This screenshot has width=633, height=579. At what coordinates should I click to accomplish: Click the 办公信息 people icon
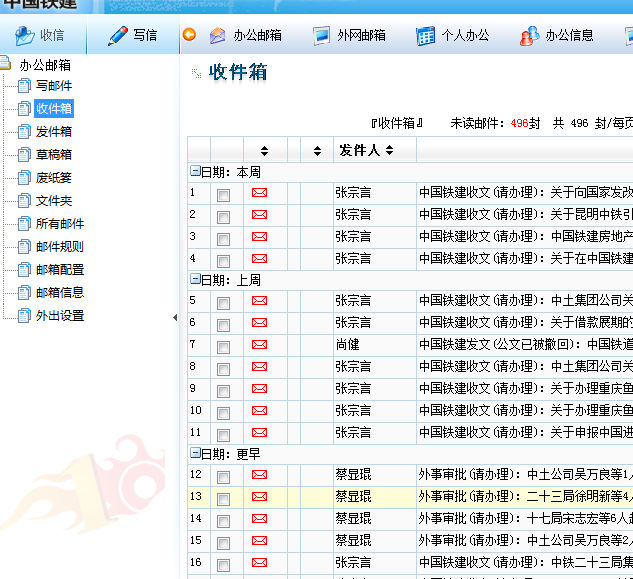(529, 36)
